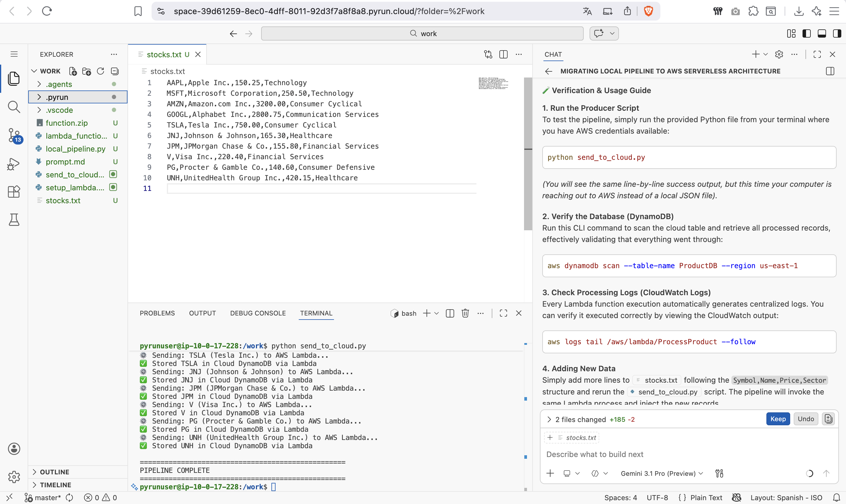Change UTF-8 file encoding

click(x=657, y=498)
